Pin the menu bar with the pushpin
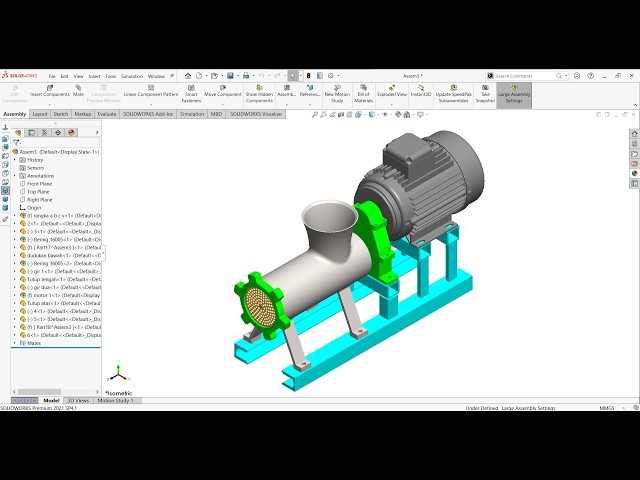Screen dimensions: 640x480 coord(172,76)
